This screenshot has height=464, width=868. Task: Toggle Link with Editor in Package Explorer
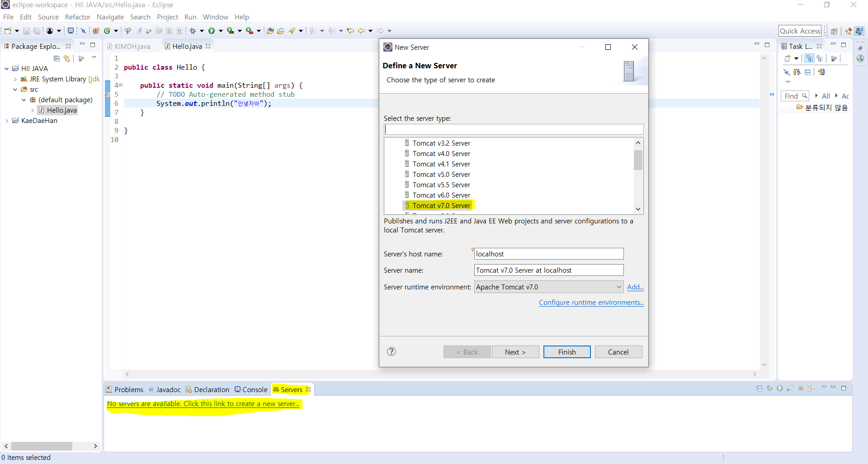67,58
